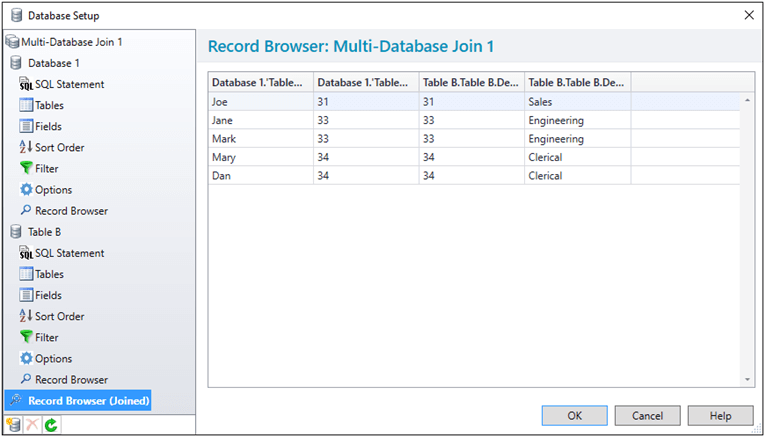This screenshot has width=766, height=438.
Task: Click the green refresh arrow icon
Action: 51,424
